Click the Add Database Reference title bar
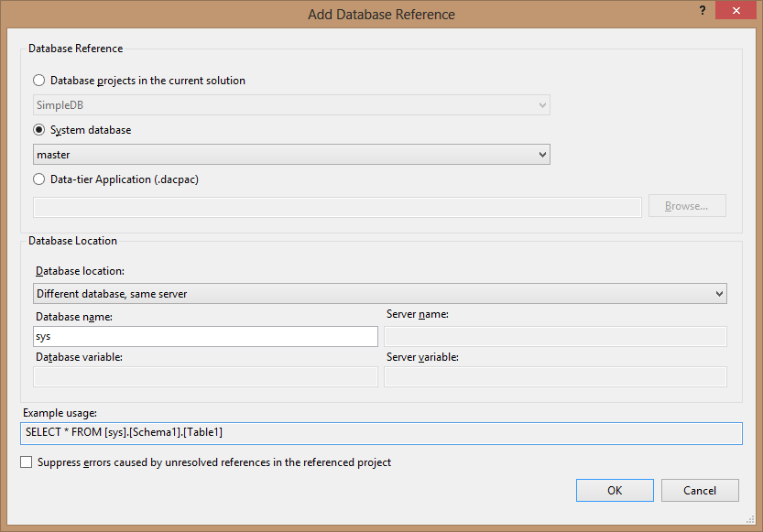The height and width of the screenshot is (532, 763). [x=381, y=14]
